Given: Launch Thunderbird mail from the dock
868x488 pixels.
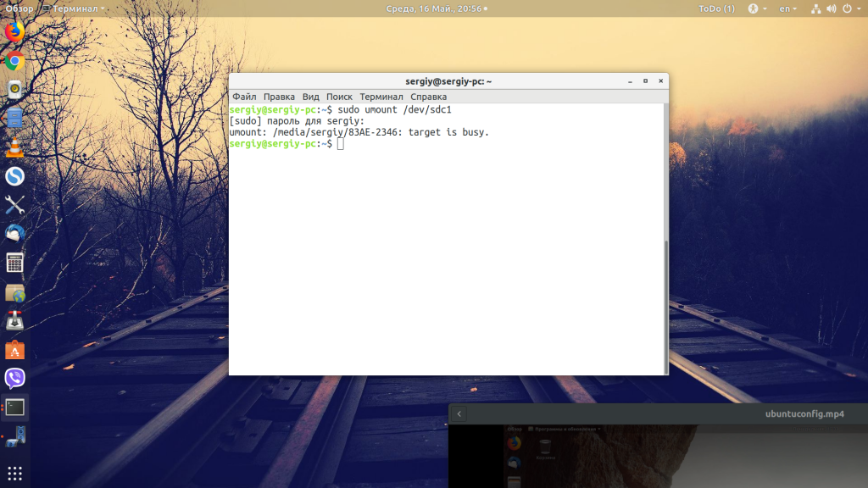Looking at the screenshot, I should coord(15,234).
